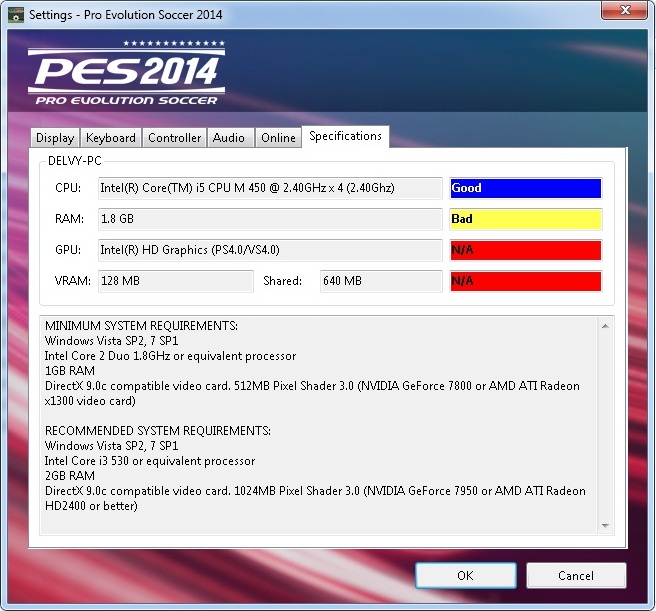
Task: Click the '2GB RAM' requirement line
Action: [70, 476]
